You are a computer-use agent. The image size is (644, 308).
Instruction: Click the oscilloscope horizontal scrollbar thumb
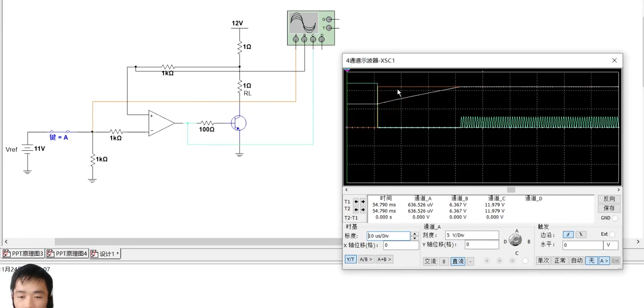coord(511,190)
